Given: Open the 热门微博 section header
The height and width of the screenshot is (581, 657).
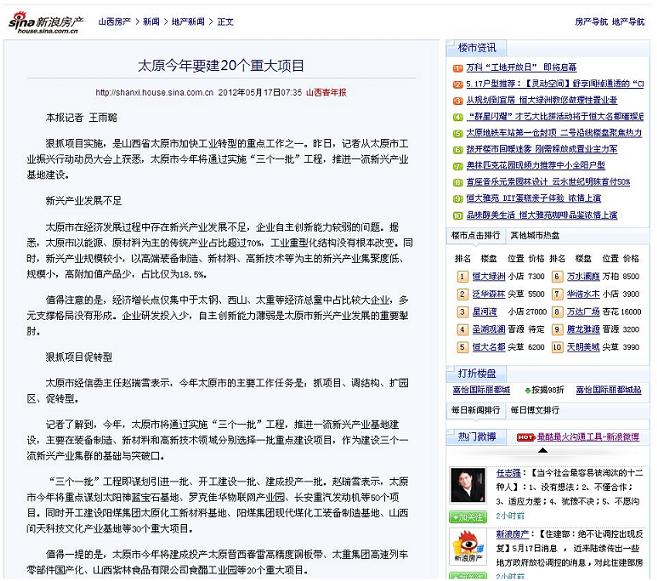Looking at the screenshot, I should pyautogui.click(x=476, y=437).
